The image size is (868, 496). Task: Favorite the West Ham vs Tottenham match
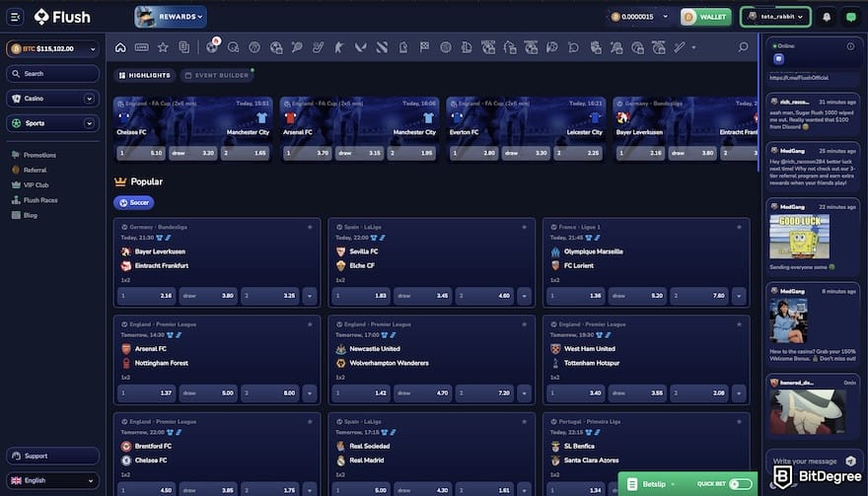point(739,324)
